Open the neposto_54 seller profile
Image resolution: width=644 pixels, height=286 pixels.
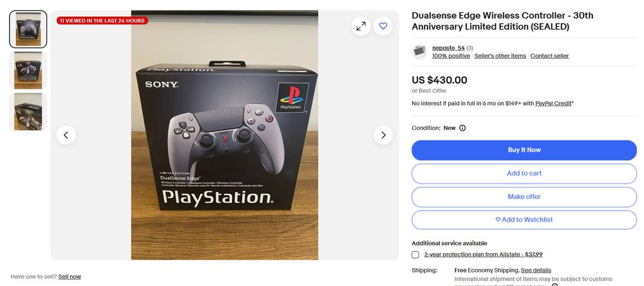point(448,48)
